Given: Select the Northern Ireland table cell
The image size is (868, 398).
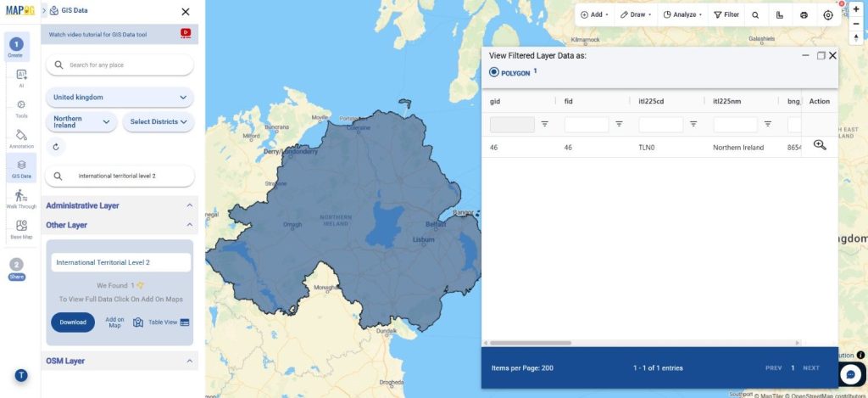Looking at the screenshot, I should 738,148.
